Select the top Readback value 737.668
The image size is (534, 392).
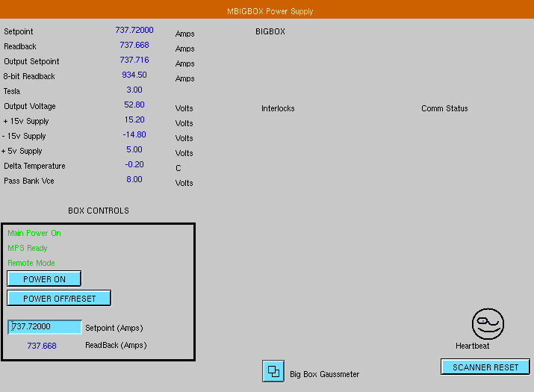point(134,45)
